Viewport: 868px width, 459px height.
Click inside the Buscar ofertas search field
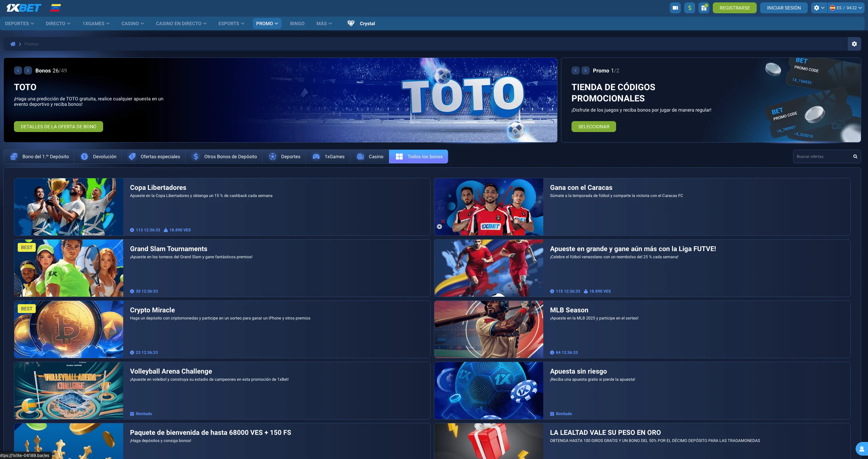824,157
